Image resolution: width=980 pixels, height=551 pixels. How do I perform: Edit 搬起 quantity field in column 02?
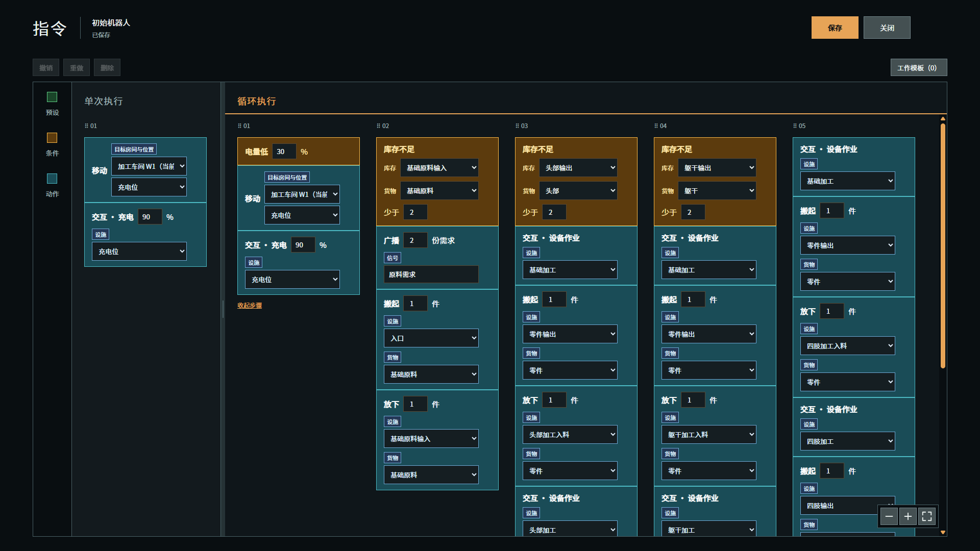[415, 303]
